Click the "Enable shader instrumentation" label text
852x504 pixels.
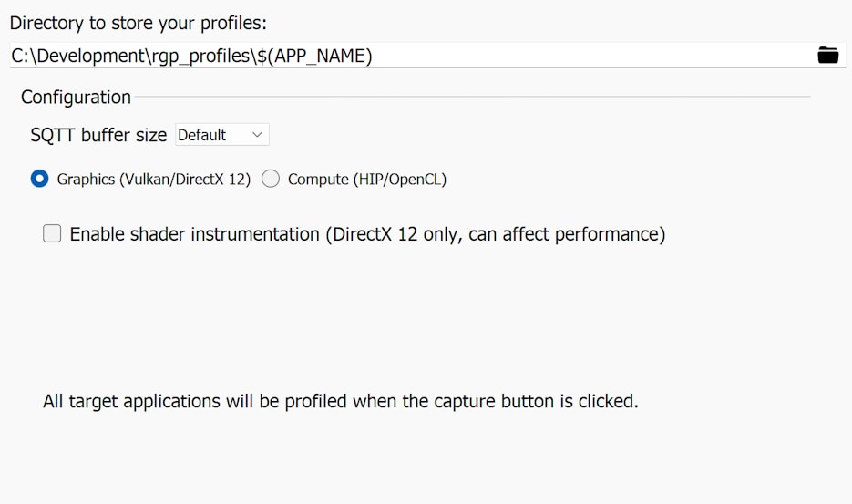point(194,234)
